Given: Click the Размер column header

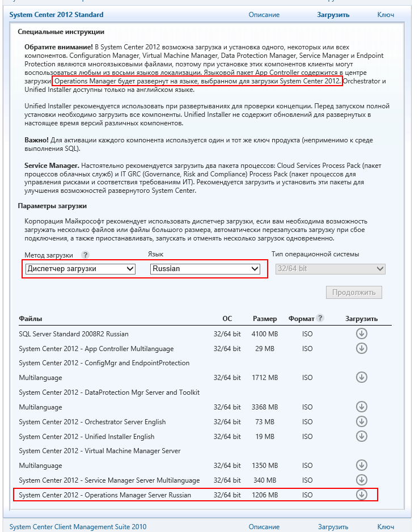Looking at the screenshot, I should point(265,319).
